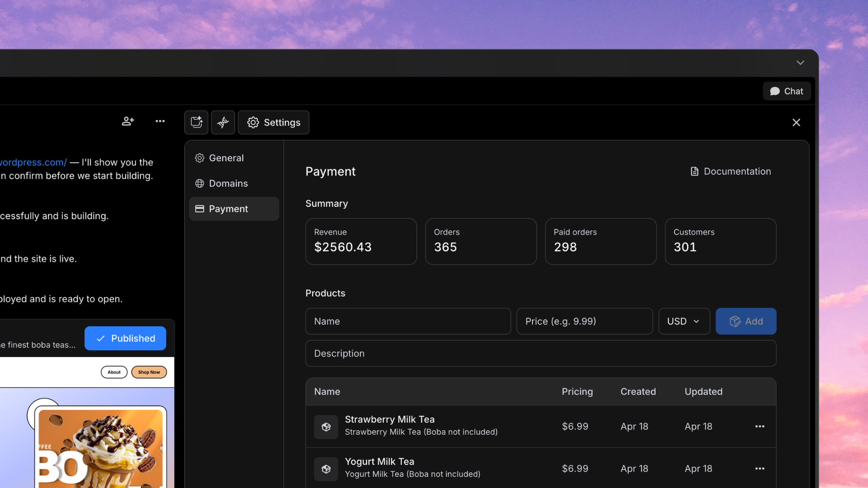Click the Published button
This screenshot has width=868, height=488.
pos(125,338)
